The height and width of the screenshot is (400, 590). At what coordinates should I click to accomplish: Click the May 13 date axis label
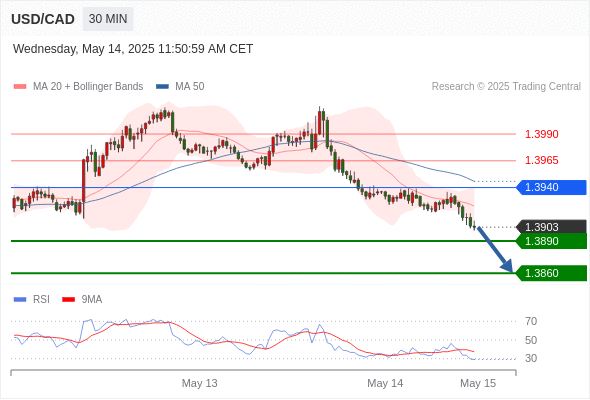click(x=199, y=383)
